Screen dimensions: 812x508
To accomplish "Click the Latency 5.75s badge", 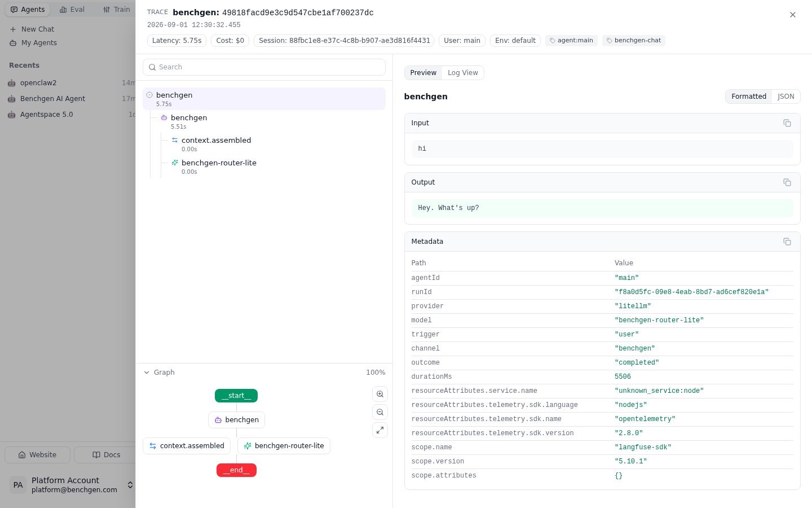I will click(x=177, y=41).
